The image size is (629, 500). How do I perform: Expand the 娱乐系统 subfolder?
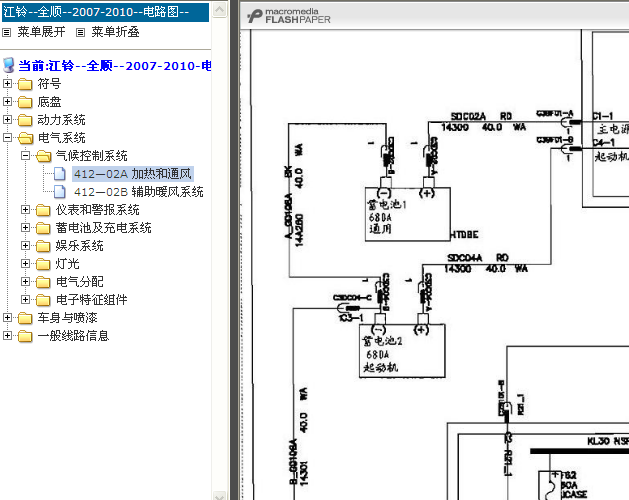click(25, 246)
